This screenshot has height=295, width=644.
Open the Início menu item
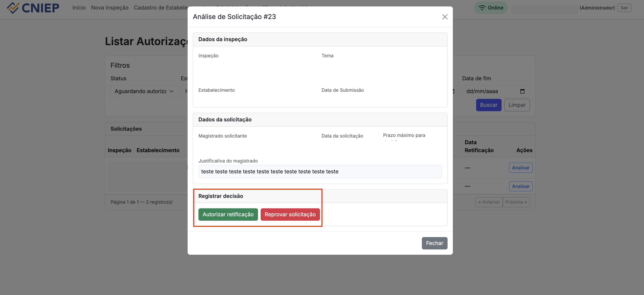pos(79,8)
